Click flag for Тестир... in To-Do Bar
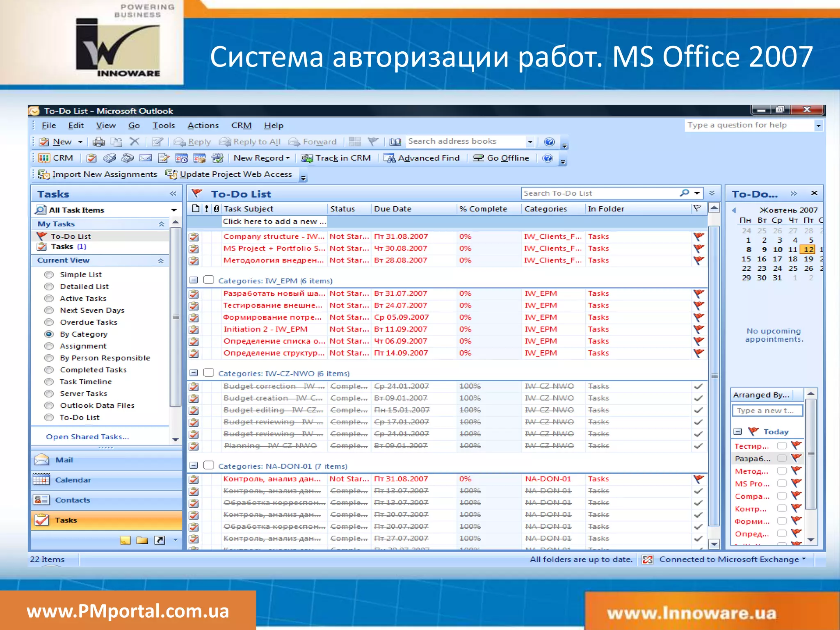The height and width of the screenshot is (630, 840). tap(796, 446)
